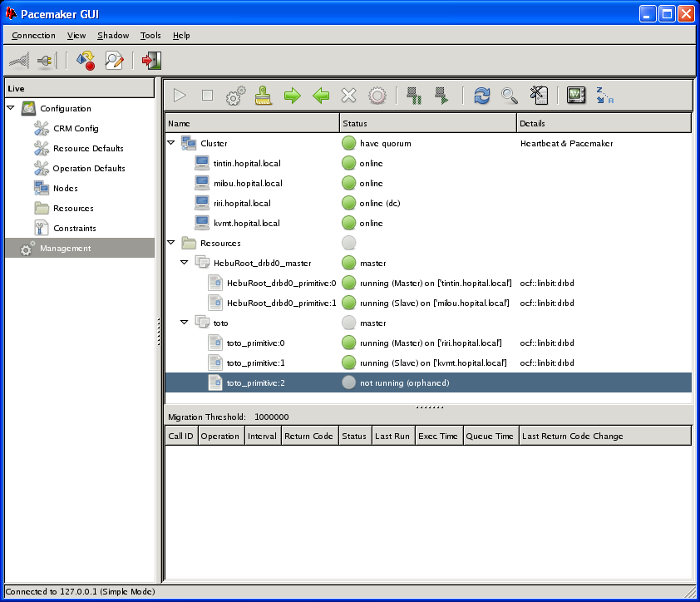Collapse the HebuRoot_drbd0_master resource group
This screenshot has height=602, width=700.
(x=185, y=263)
